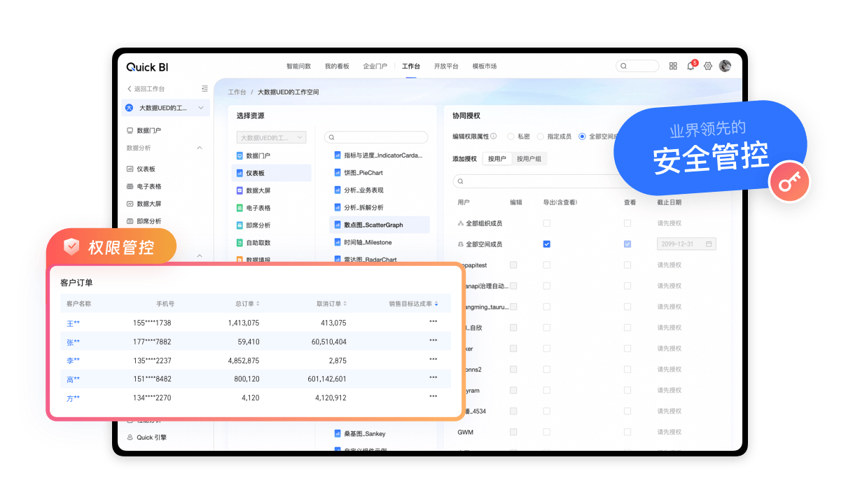
Task: Click the 电子表格 spreadsheet icon
Action: pos(240,207)
